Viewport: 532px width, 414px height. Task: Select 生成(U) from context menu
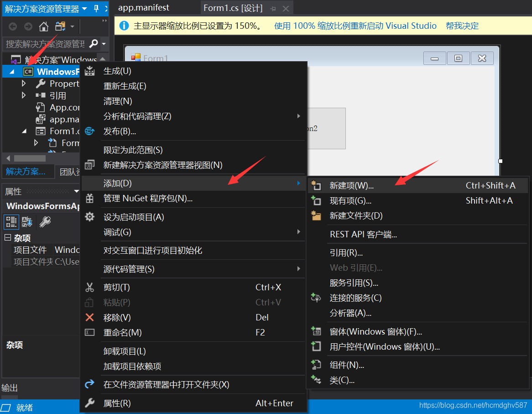pyautogui.click(x=193, y=71)
